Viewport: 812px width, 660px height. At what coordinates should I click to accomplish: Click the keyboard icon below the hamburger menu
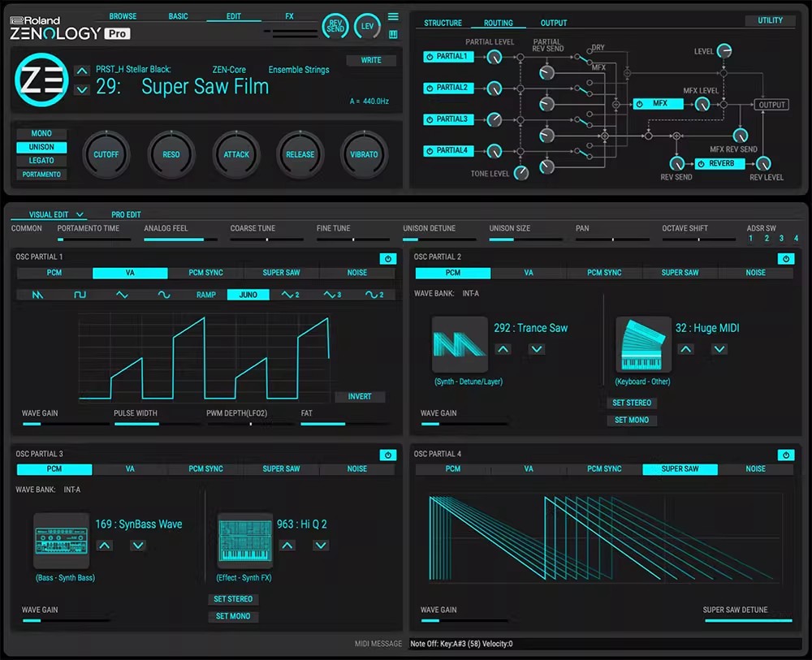tap(393, 34)
